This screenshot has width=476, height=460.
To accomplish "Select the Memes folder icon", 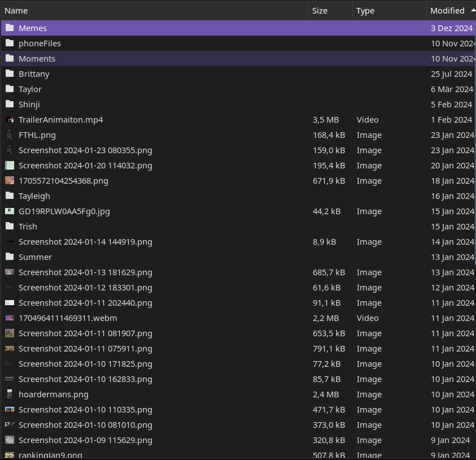I will point(10,28).
